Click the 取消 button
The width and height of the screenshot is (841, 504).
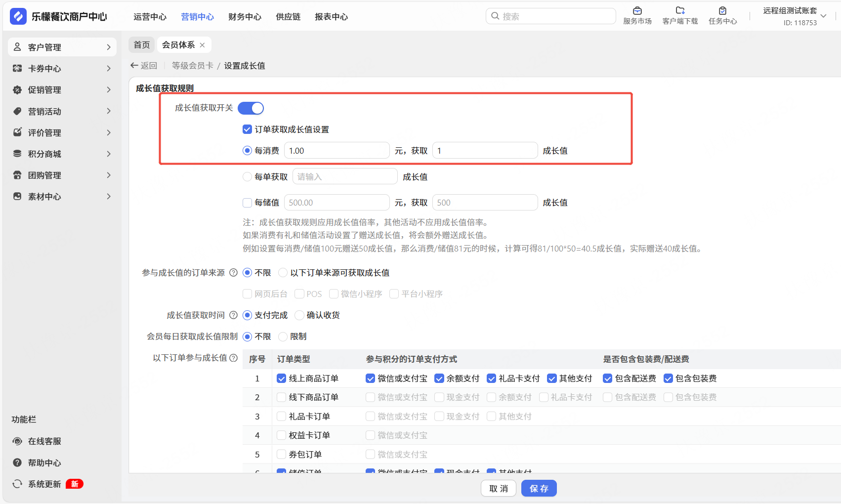tap(498, 489)
